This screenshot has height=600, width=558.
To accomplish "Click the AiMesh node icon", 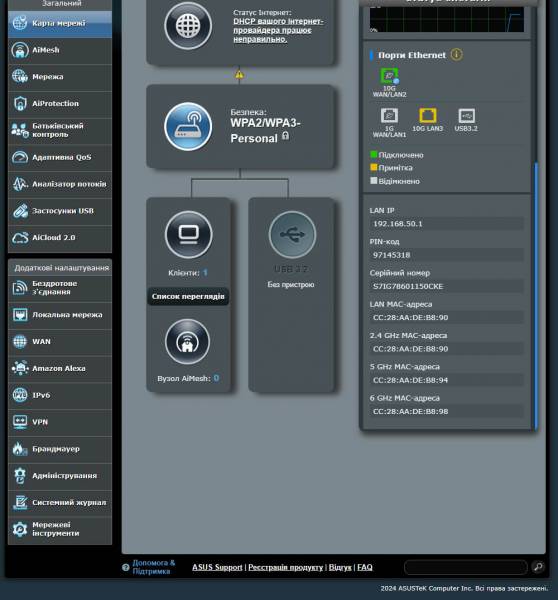I will click(188, 342).
